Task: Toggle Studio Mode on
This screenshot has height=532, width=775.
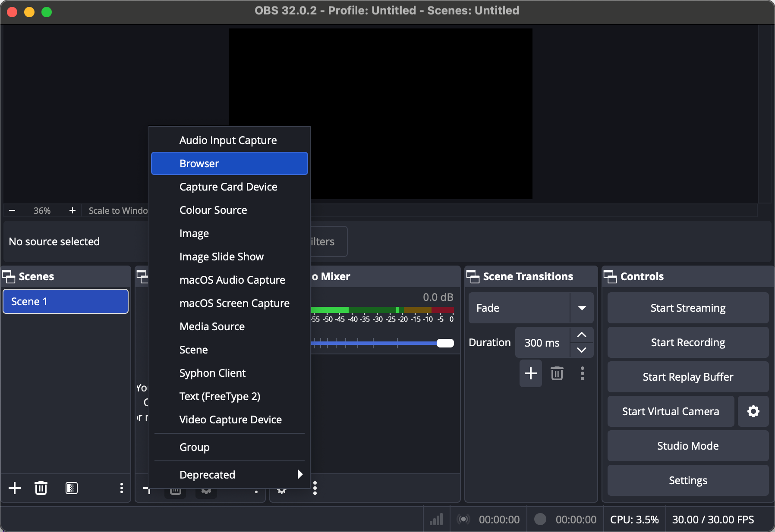Action: tap(687, 446)
